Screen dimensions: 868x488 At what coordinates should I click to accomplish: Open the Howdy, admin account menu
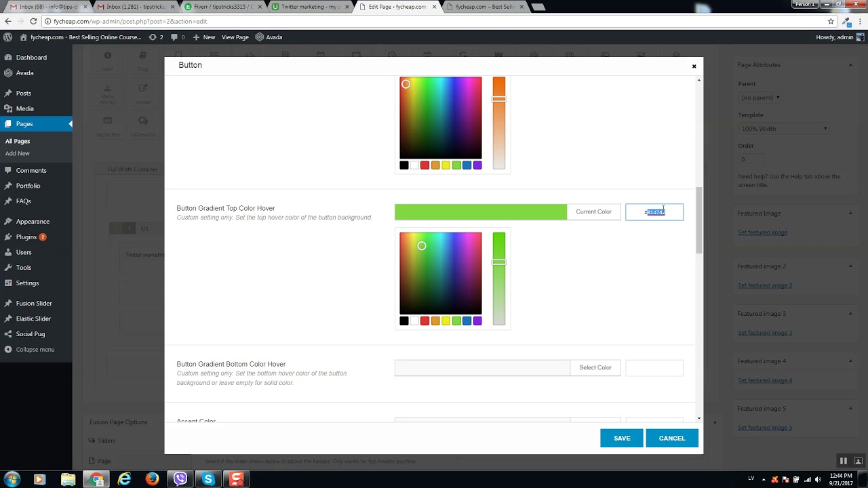[839, 37]
